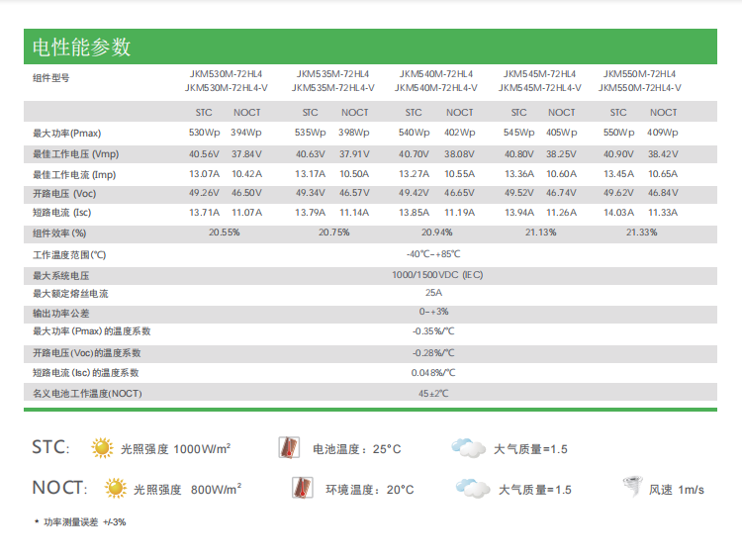Screen dimensions: 742x560
Task: Click the 名义电池工作温度(NOCT) row label
Action: [x=87, y=394]
